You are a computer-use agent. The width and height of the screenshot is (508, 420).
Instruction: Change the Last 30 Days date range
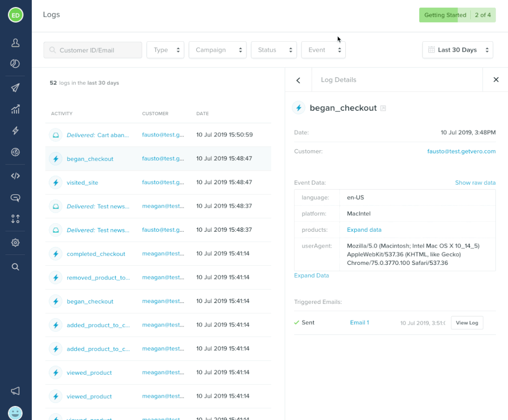click(x=457, y=50)
